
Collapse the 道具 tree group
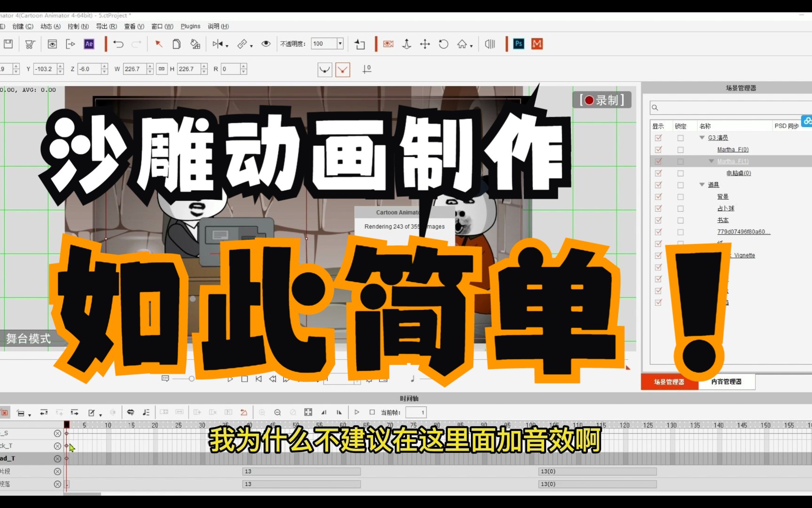[x=702, y=185]
